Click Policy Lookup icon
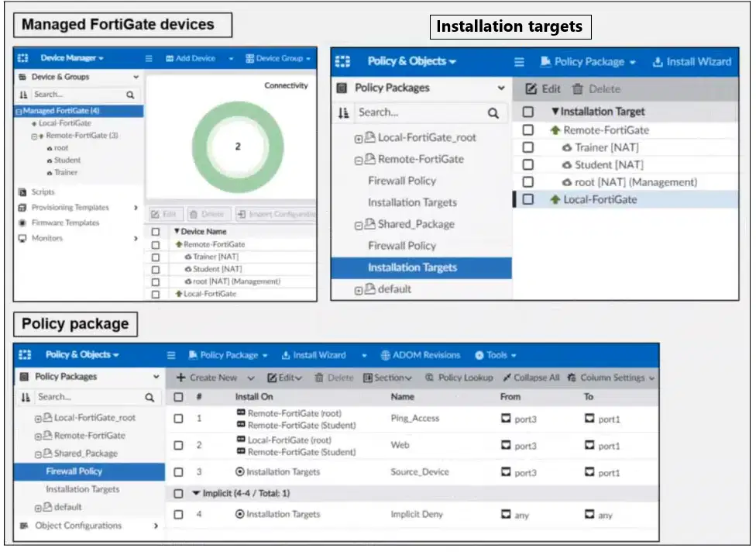 click(x=429, y=378)
